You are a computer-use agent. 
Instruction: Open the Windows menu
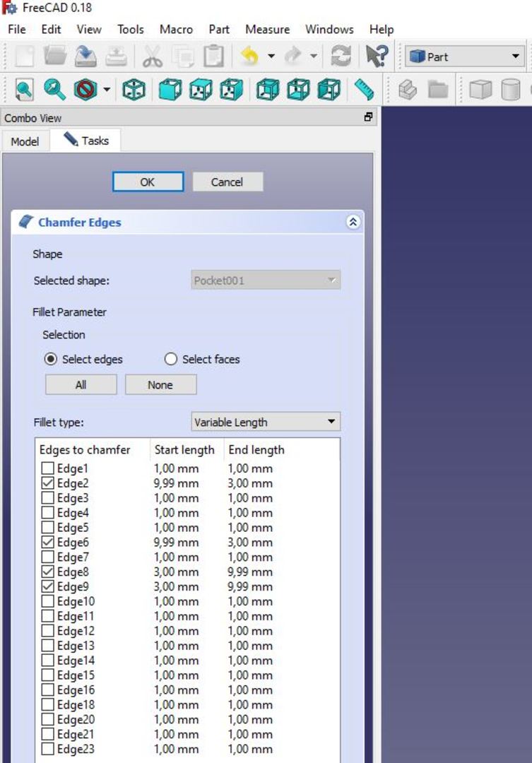[329, 29]
